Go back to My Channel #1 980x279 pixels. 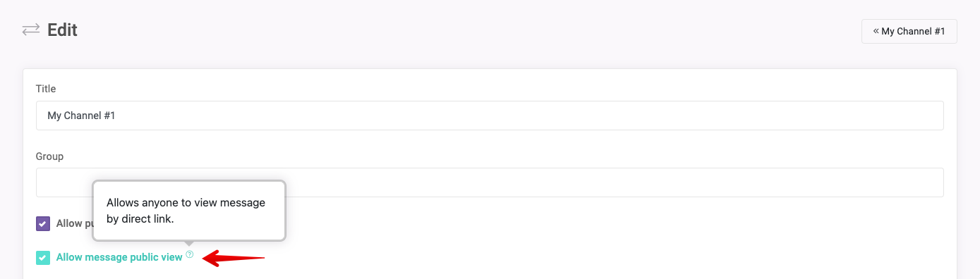(x=909, y=31)
